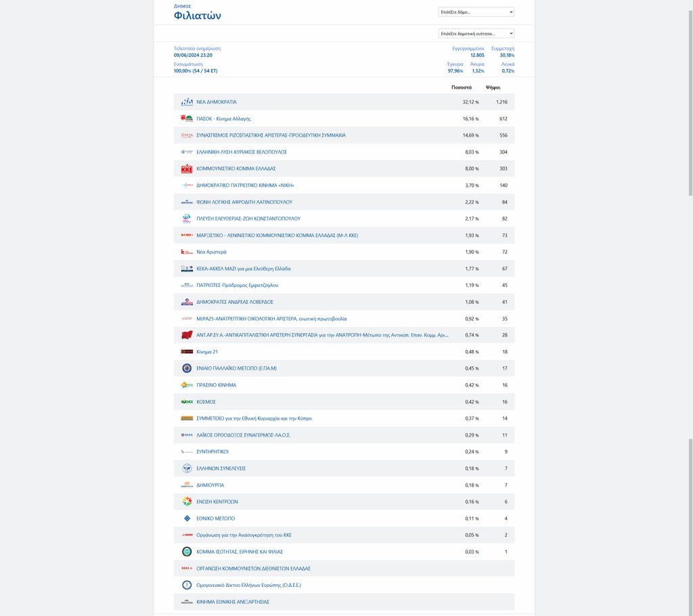The image size is (693, 616).
Task: Click the ΔΗΜΙΟΥΡΓΙΑ party logo
Action: point(187,485)
